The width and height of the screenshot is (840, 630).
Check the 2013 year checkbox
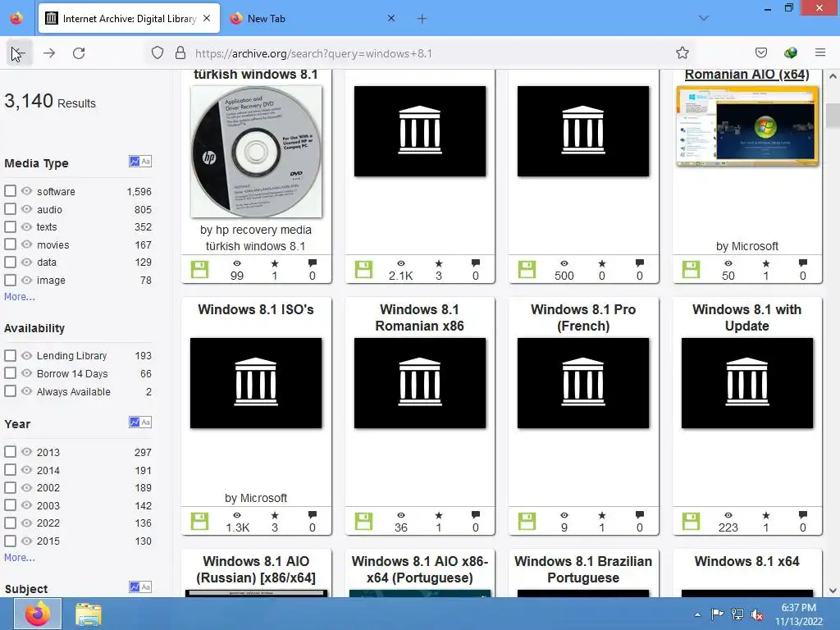[10, 452]
